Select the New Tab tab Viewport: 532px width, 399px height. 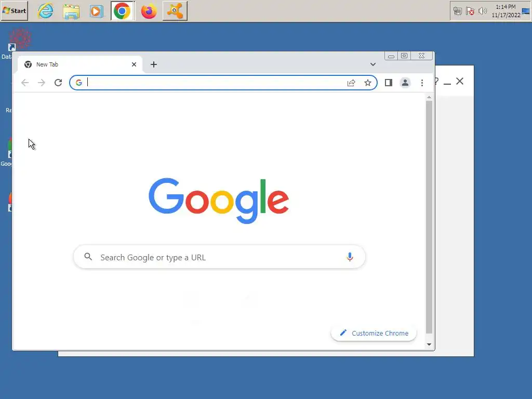pos(79,64)
